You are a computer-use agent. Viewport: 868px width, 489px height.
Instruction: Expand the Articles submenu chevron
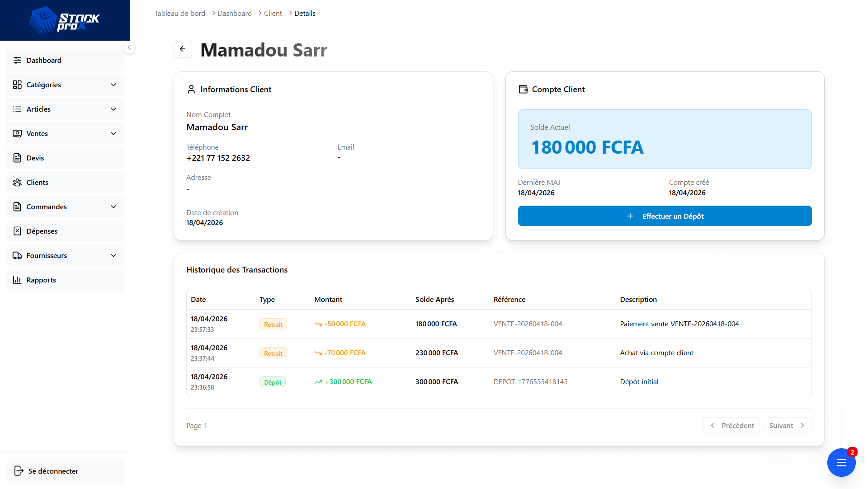tap(113, 109)
